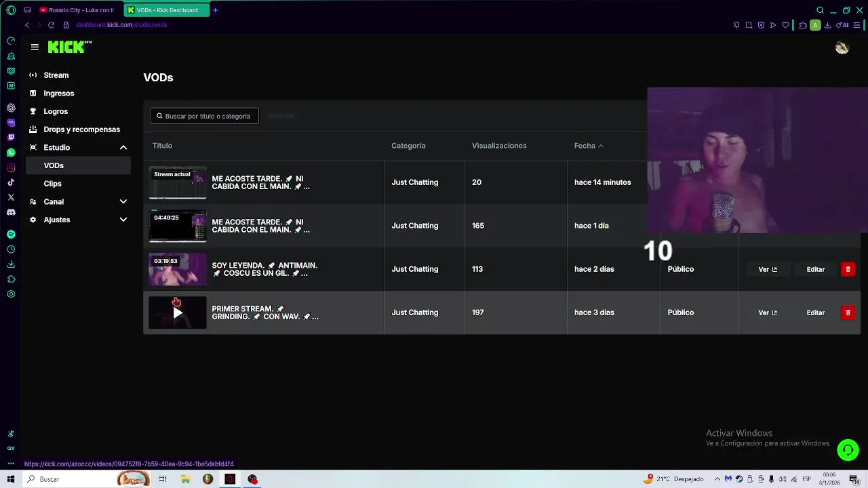Click the pin icon in browser toolbar
This screenshot has height=488, width=868.
coord(736,25)
